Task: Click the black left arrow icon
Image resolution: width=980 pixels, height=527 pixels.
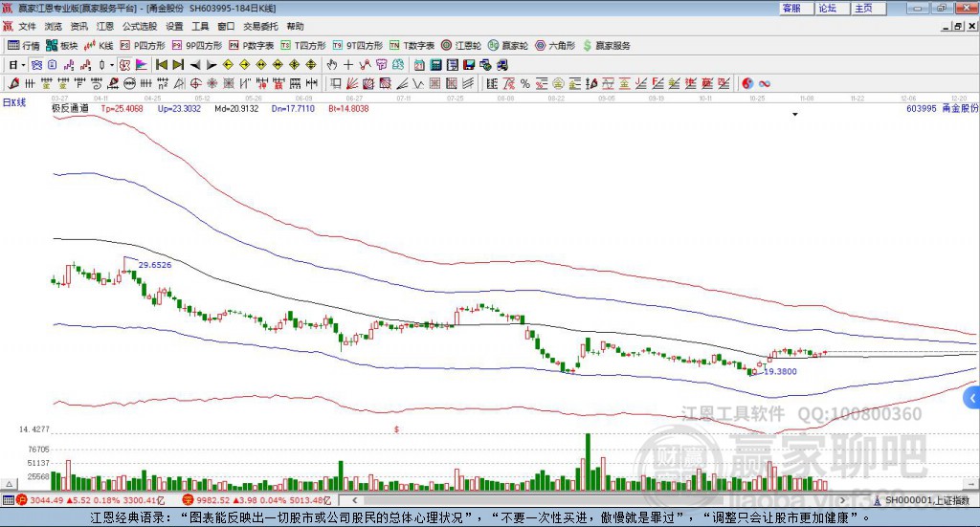Action: tap(195, 65)
